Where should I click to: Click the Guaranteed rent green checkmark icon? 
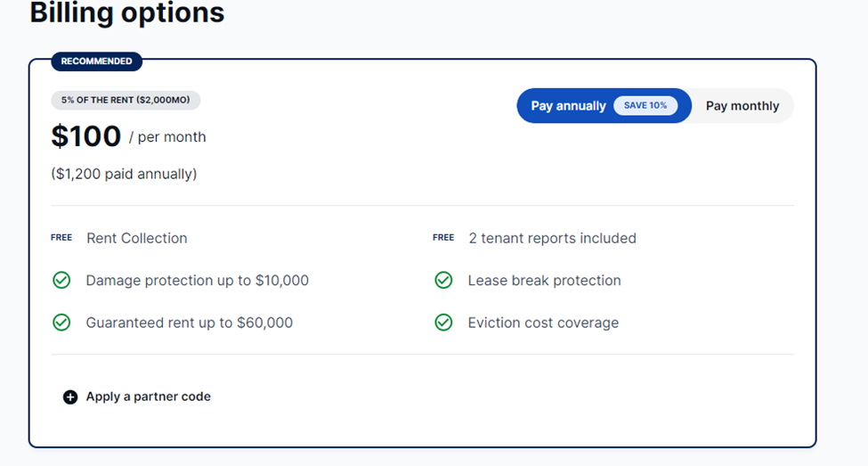61,323
